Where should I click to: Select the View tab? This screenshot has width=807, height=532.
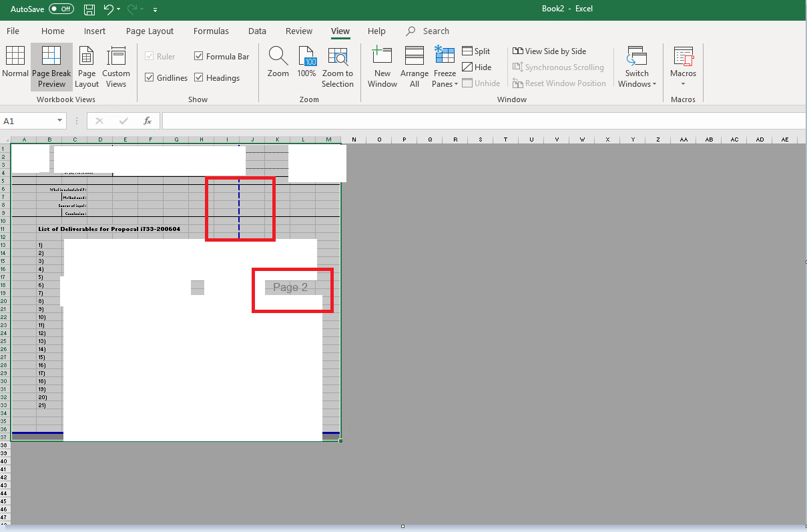[x=340, y=31]
